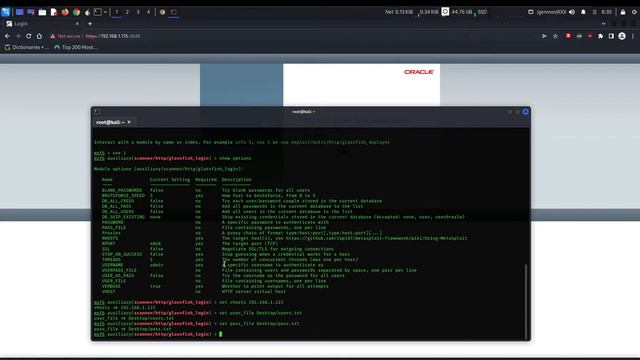This screenshot has width=640, height=360.
Task: Switch to workspace 4
Action: click(148, 12)
